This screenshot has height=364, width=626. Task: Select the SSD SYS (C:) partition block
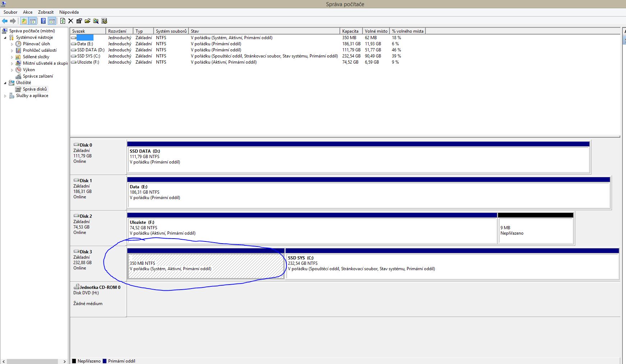tap(452, 266)
